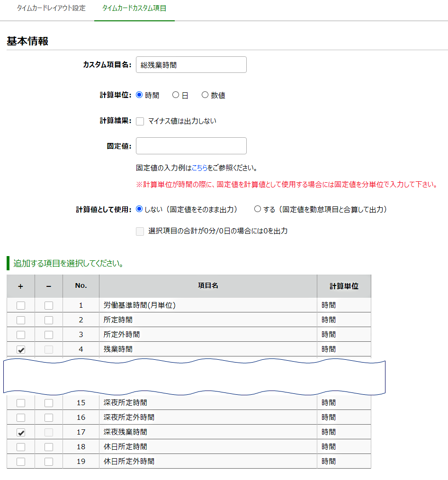
Task: Open the こちら link for examples
Action: [199, 168]
